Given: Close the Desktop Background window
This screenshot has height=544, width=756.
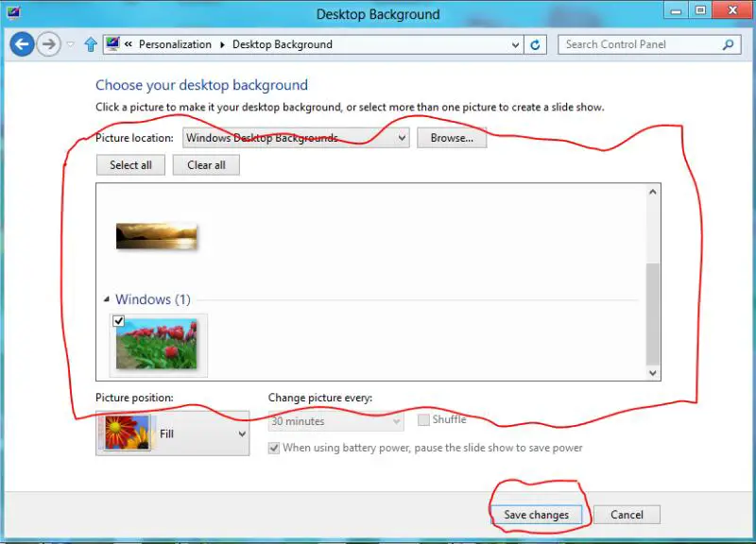Looking at the screenshot, I should coord(733,10).
